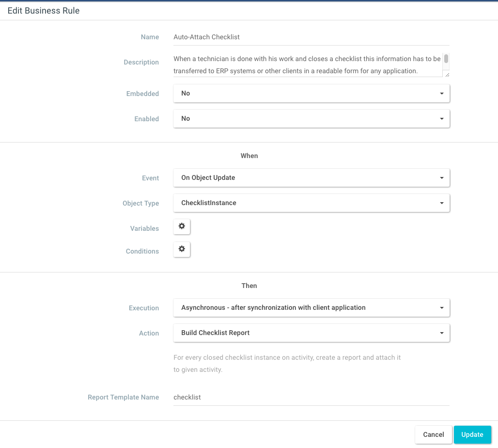
Task: Expand the Enabled dropdown
Action: pos(311,119)
